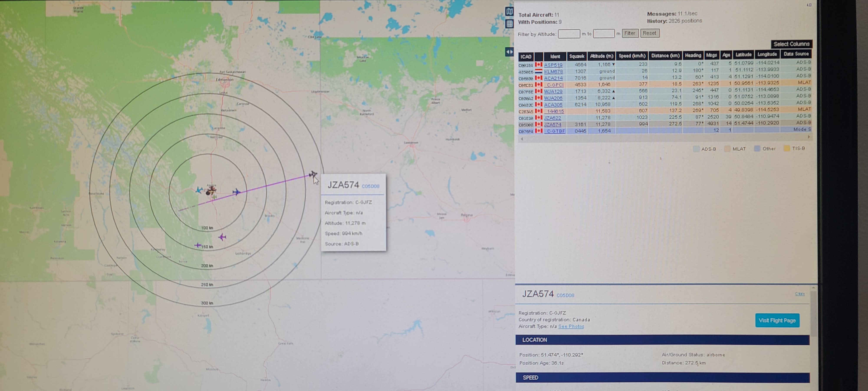Click the MLAT legend color swatch
This screenshot has width=868, height=391.
point(727,149)
